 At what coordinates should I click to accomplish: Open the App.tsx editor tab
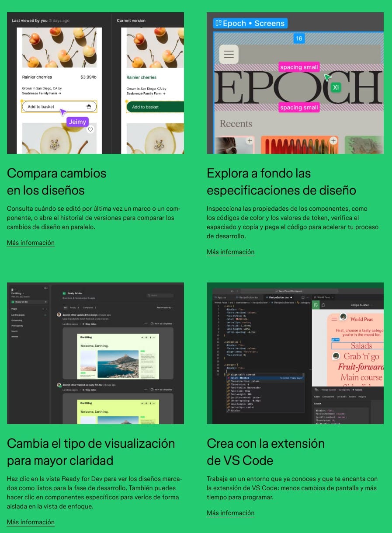[221, 297]
